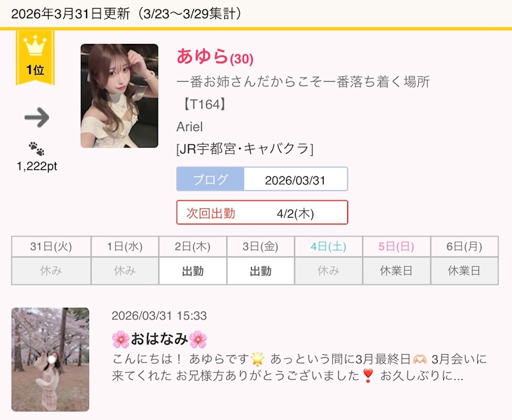Click the 休業日 cell under 5日(日)

pyautogui.click(x=396, y=271)
